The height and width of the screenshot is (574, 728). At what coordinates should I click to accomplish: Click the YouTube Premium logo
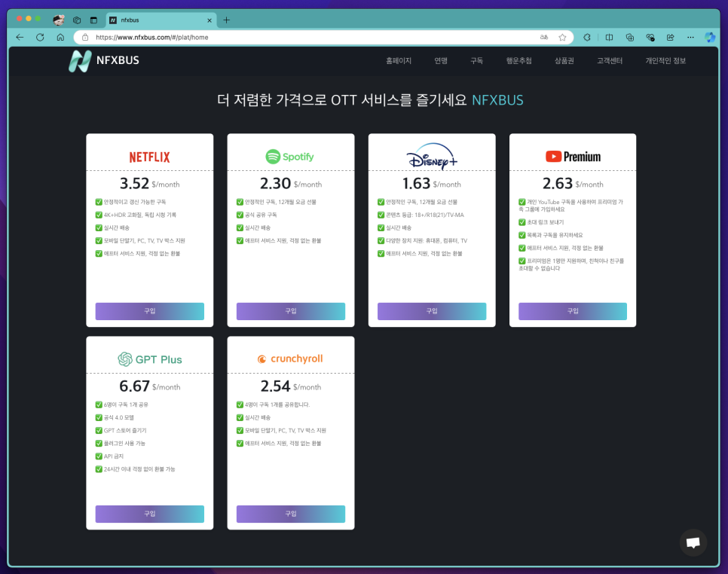tap(573, 157)
